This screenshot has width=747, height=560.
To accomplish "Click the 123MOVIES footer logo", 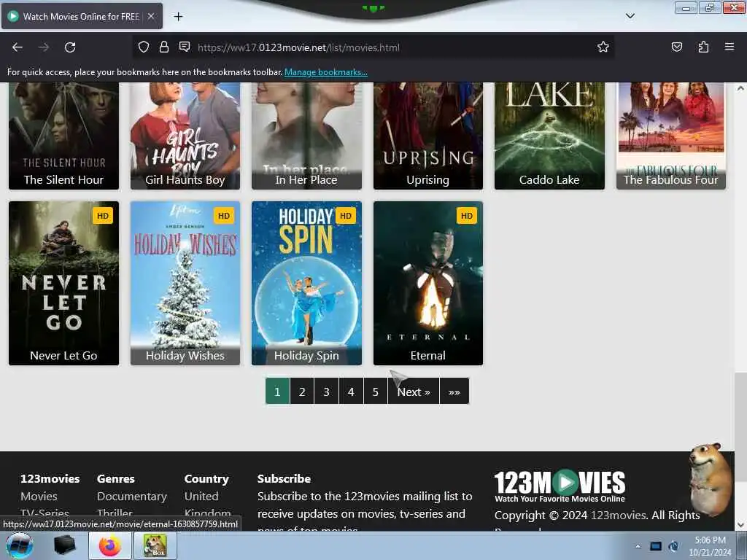I will [x=560, y=486].
